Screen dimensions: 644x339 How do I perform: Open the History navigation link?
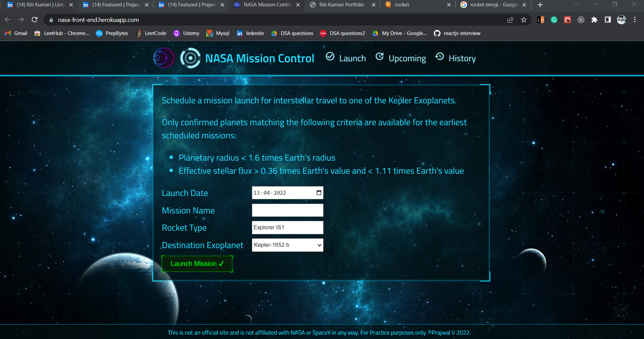pyautogui.click(x=462, y=59)
